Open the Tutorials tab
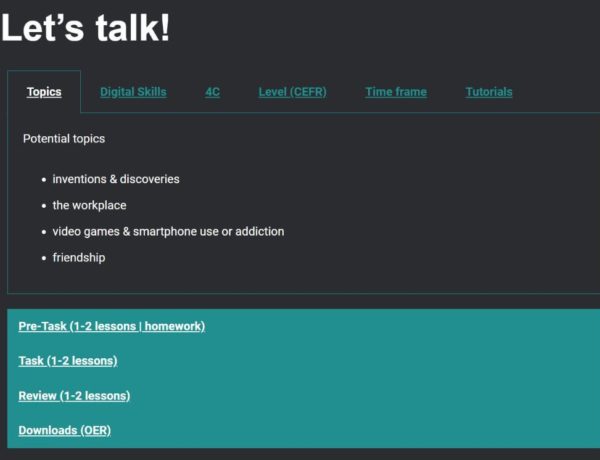 click(x=489, y=92)
